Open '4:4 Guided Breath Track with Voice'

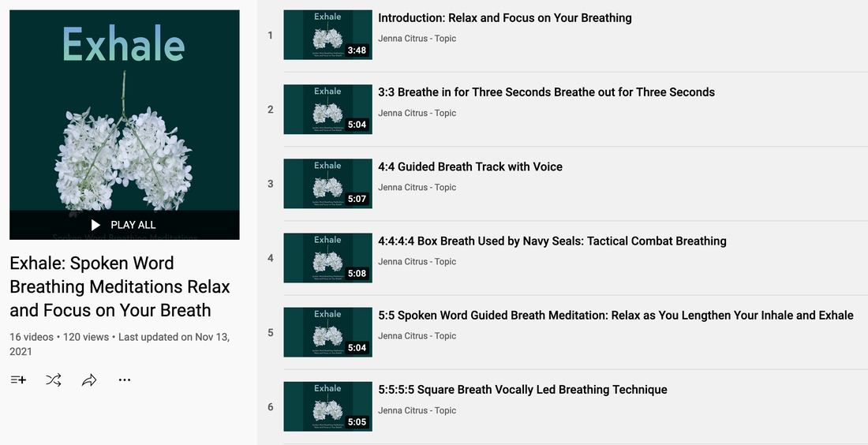click(x=470, y=166)
